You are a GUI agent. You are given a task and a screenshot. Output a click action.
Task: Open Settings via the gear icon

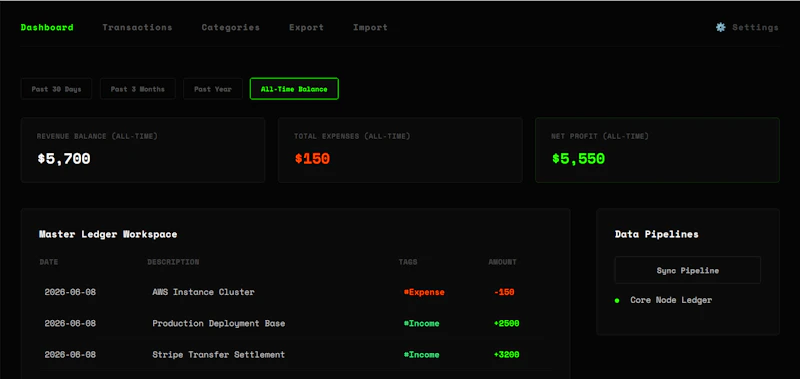(x=720, y=28)
